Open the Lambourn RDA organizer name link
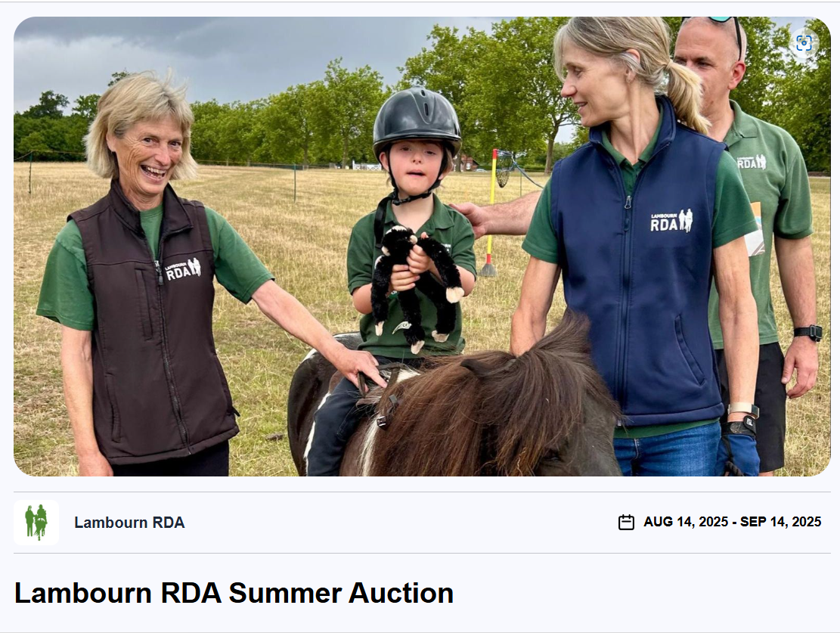Screen dimensions: 840x633 (x=129, y=523)
